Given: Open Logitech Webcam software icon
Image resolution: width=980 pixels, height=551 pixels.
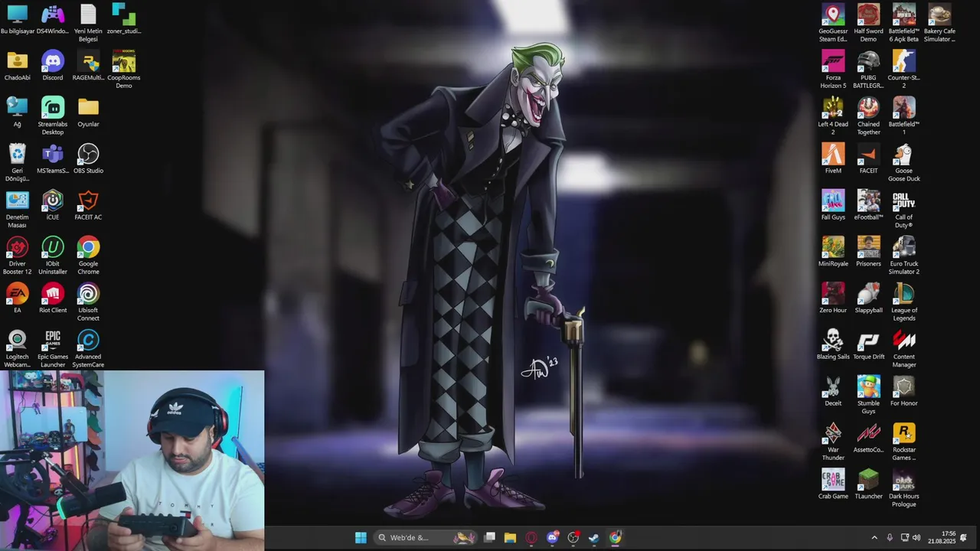Looking at the screenshot, I should (x=17, y=349).
